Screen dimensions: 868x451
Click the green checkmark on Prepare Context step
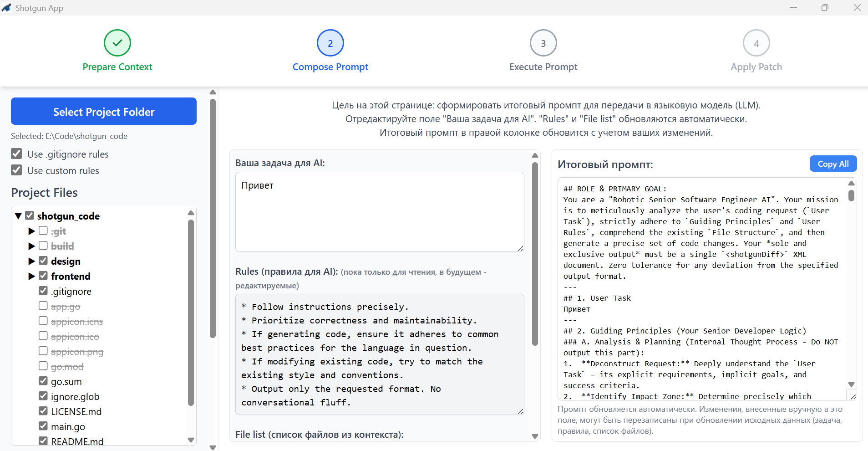(117, 43)
